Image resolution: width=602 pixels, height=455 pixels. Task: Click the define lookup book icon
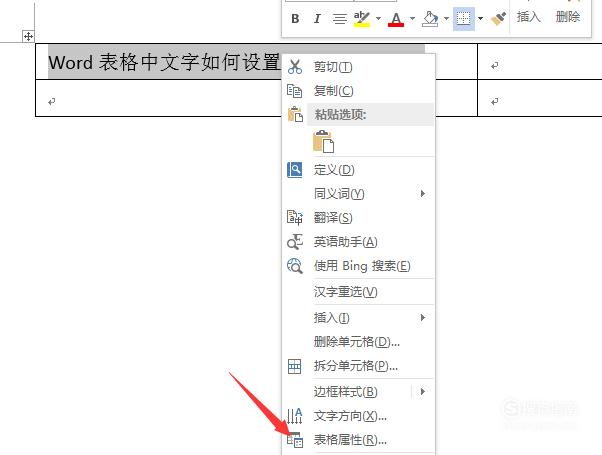tap(294, 170)
